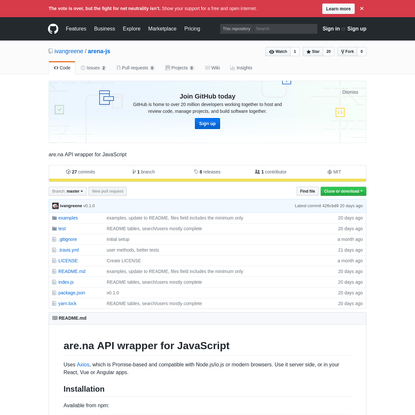Viewport: 415px width, 415px height.
Task: Expand the Clone or download dropdown
Action: [343, 191]
